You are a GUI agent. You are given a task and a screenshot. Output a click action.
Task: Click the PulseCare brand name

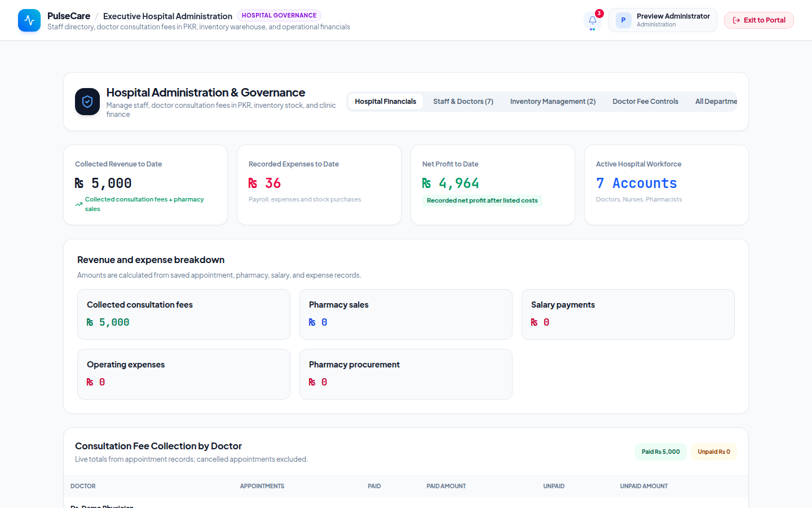coord(69,16)
